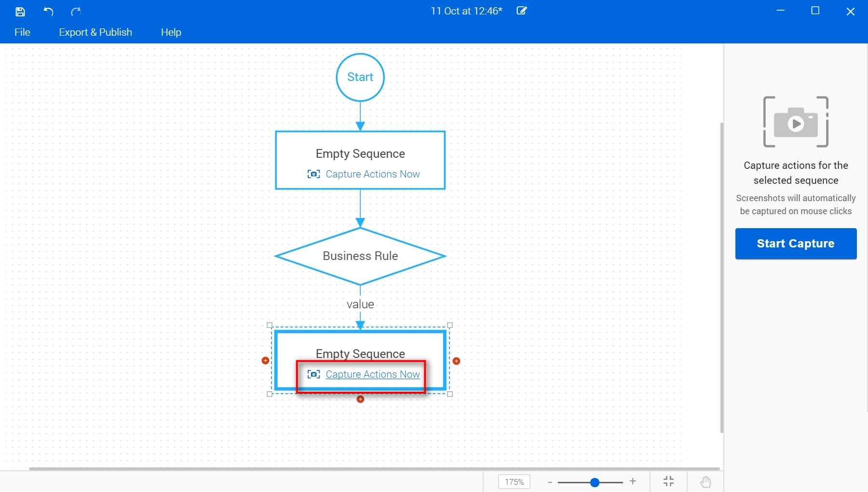Click camera icon in selected Empty Sequence
The width and height of the screenshot is (868, 492).
pyautogui.click(x=313, y=374)
